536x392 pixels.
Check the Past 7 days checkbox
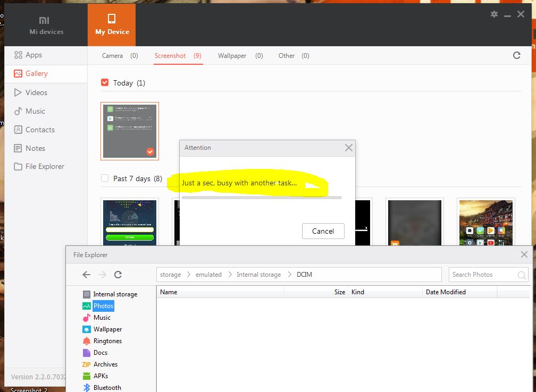[x=105, y=178]
